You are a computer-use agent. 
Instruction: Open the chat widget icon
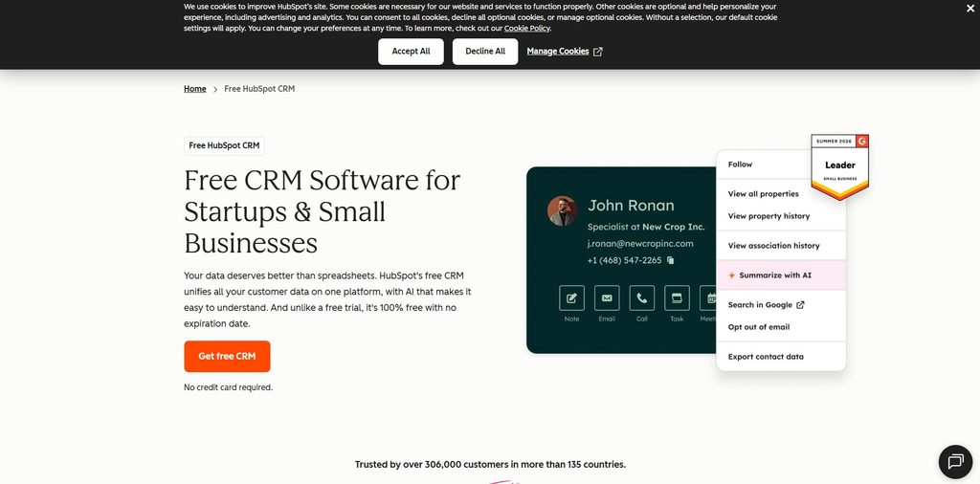955,461
